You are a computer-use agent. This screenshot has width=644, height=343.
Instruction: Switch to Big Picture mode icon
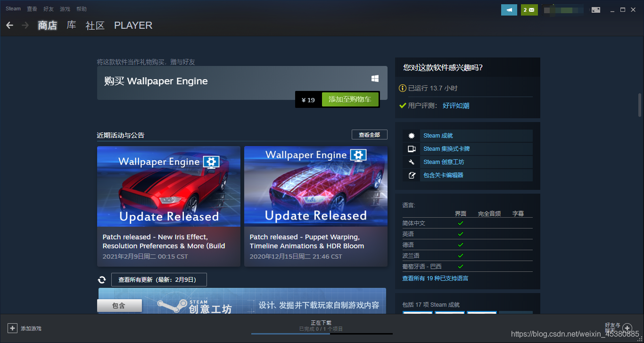coord(596,9)
